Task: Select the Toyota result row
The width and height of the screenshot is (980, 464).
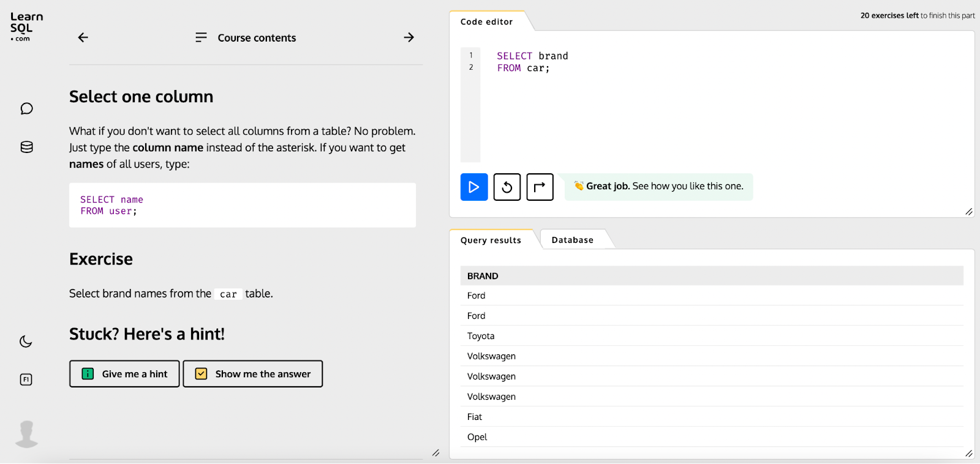Action: tap(712, 336)
